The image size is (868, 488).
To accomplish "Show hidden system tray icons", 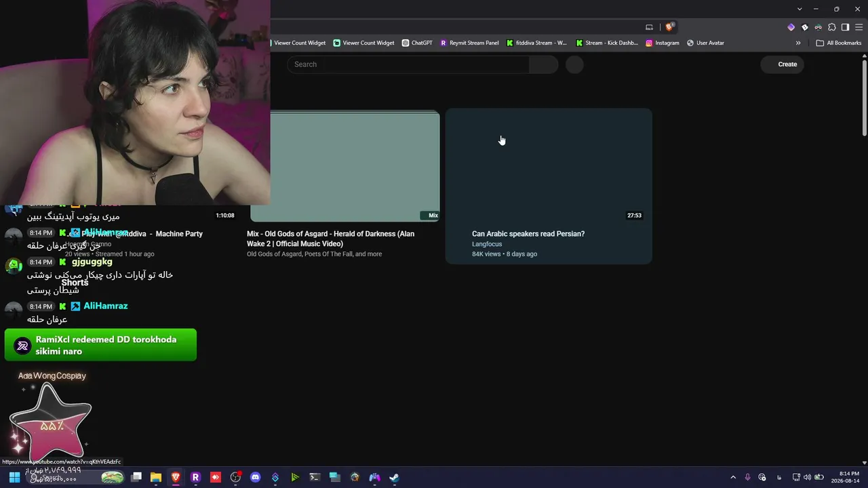I will (x=733, y=477).
